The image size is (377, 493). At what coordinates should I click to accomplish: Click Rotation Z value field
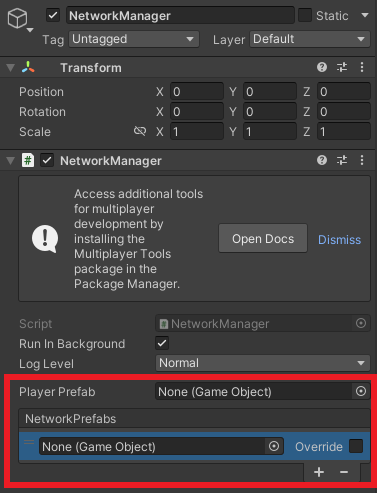343,111
